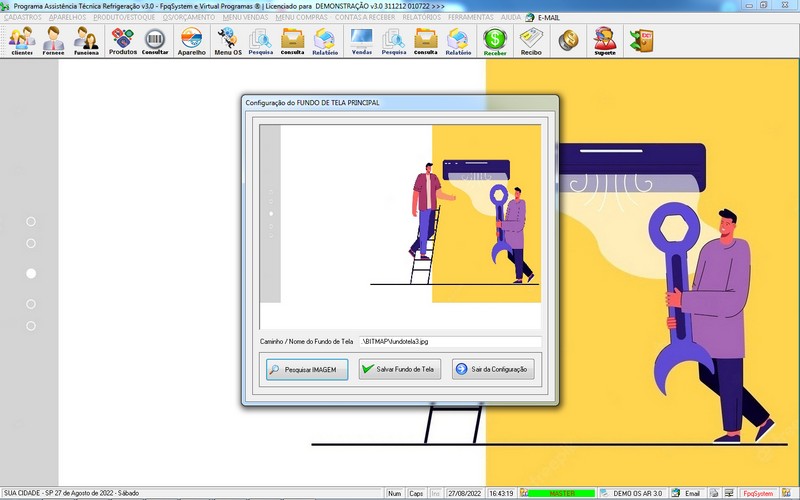Click Pesquisa icon beside Vendas
The image size is (800, 500).
394,41
